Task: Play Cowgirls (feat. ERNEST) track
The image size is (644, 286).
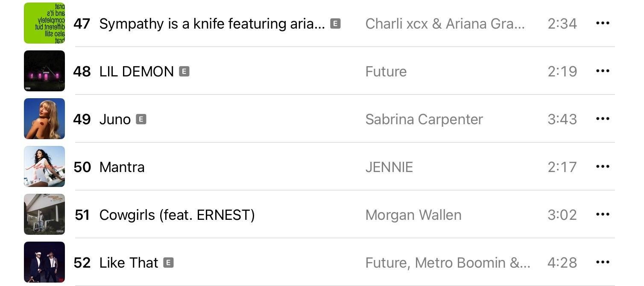Action: [x=177, y=215]
